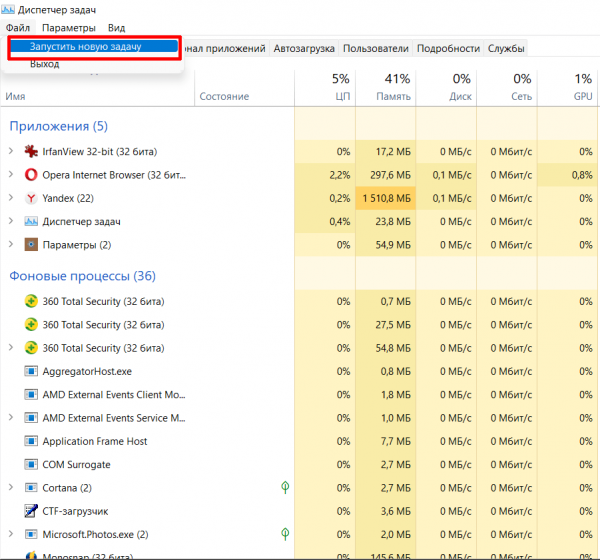Expand the Диспетчер задач row
Viewport: 600px width, 560px height.
pyautogui.click(x=11, y=221)
